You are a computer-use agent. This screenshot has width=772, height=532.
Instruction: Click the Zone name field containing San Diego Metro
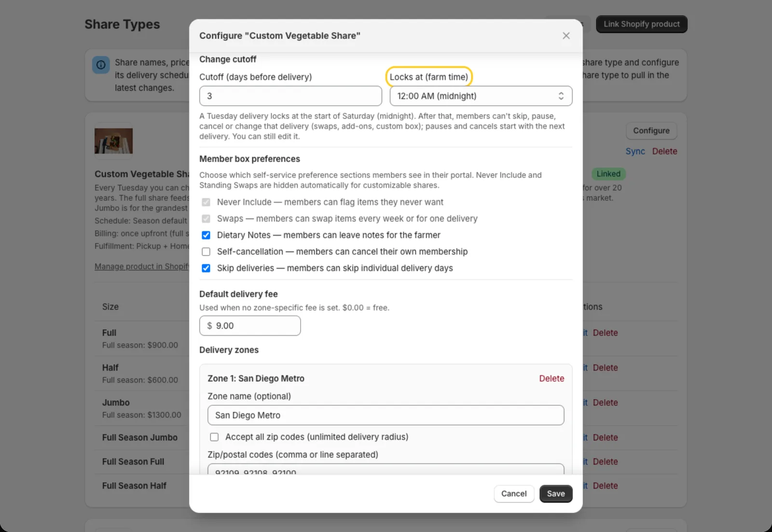pyautogui.click(x=386, y=415)
